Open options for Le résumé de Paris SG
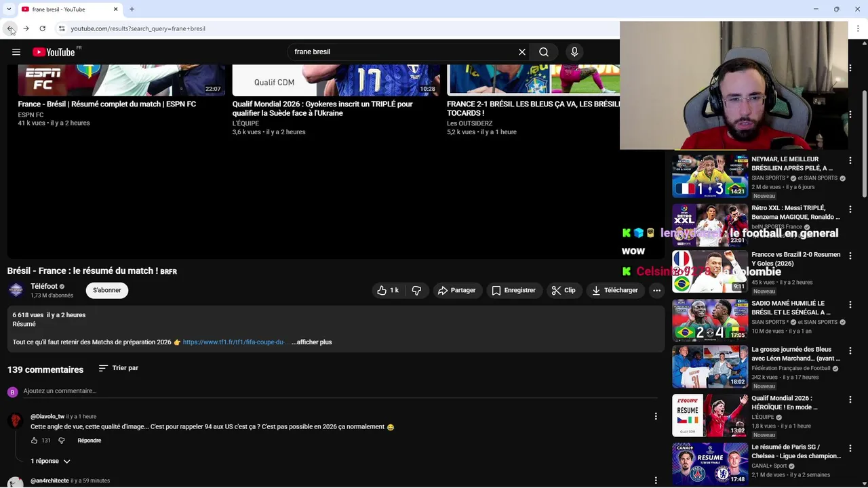Image resolution: width=868 pixels, height=488 pixels. [850, 449]
